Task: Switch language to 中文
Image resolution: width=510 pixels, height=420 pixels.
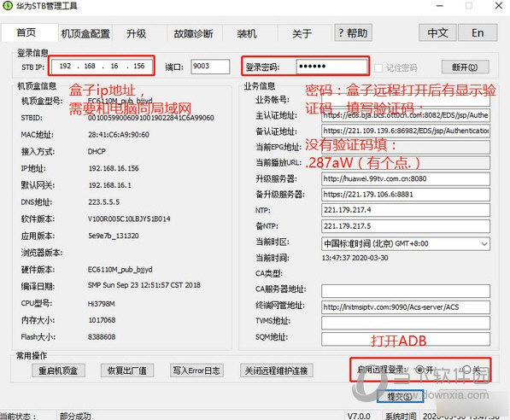Action: coord(437,32)
